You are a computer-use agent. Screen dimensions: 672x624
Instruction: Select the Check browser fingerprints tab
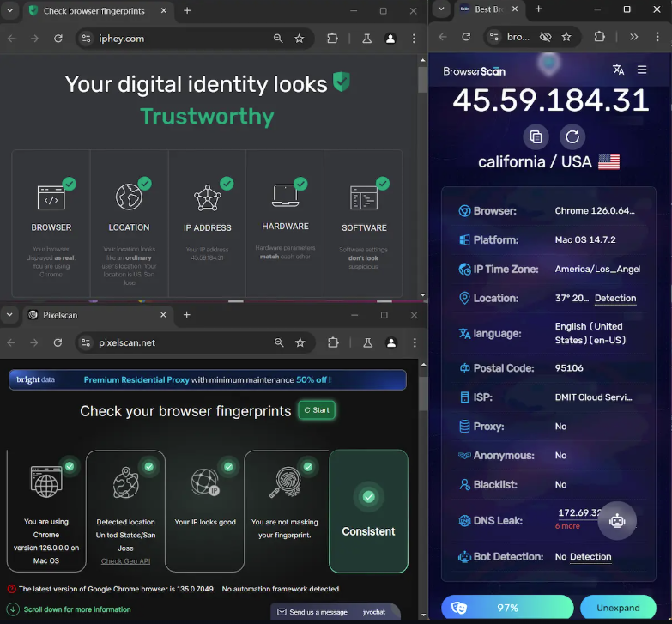[94, 11]
